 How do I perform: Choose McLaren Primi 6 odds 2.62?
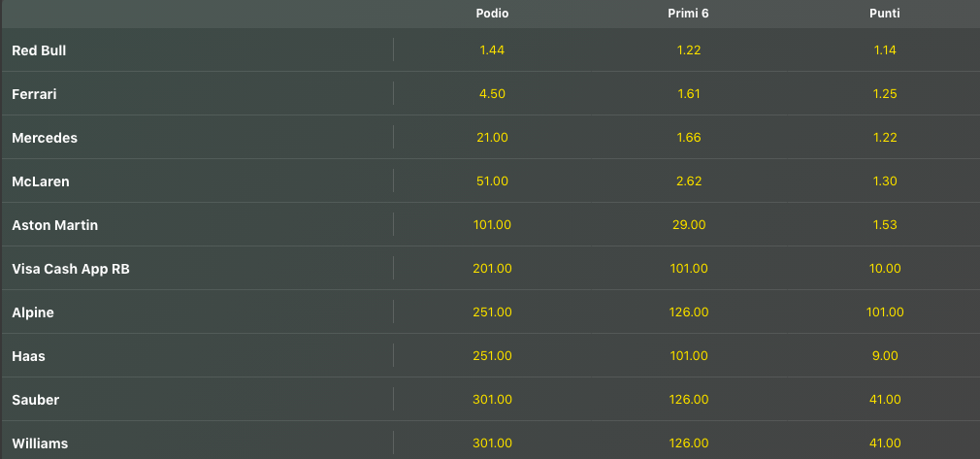tap(689, 181)
